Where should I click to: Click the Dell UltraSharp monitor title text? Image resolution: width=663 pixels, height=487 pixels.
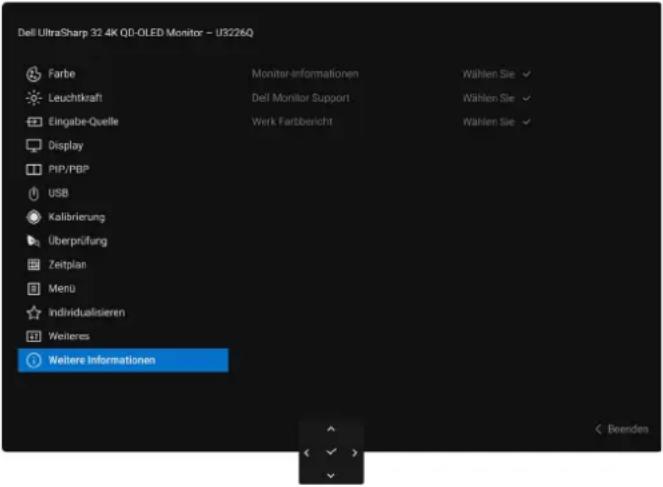coord(135,33)
